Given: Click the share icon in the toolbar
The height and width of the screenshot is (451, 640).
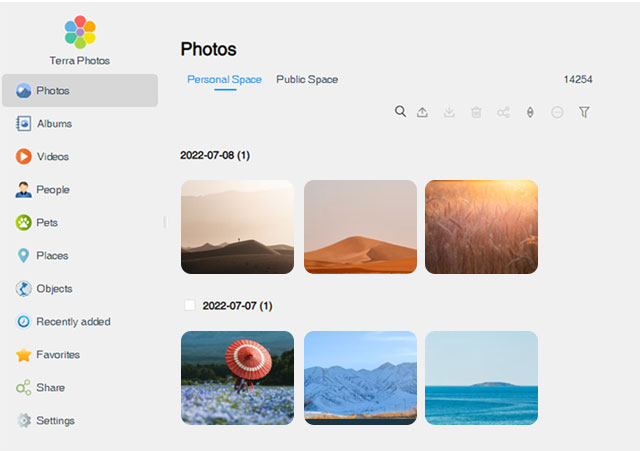Looking at the screenshot, I should point(503,112).
